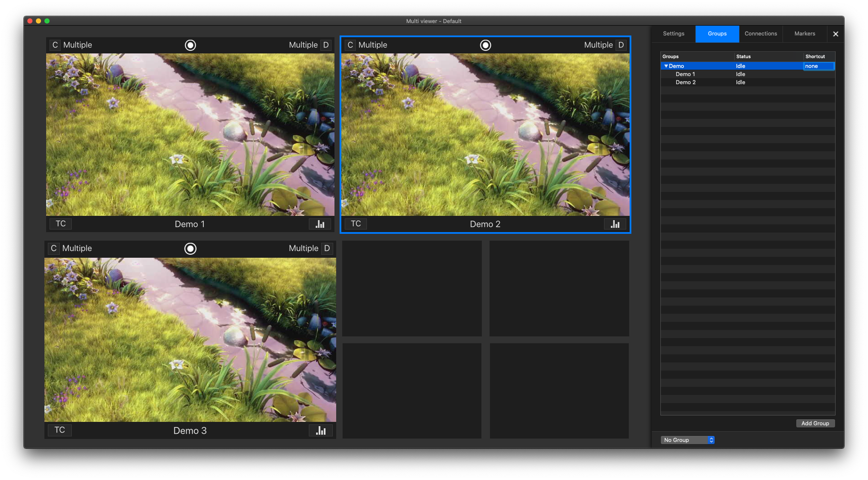
Task: Click the Demo 1 viewer title label
Action: pyautogui.click(x=190, y=224)
